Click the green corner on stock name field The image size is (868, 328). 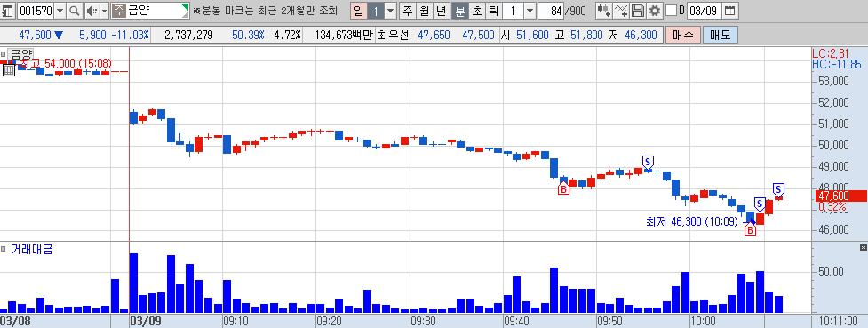[186, 6]
